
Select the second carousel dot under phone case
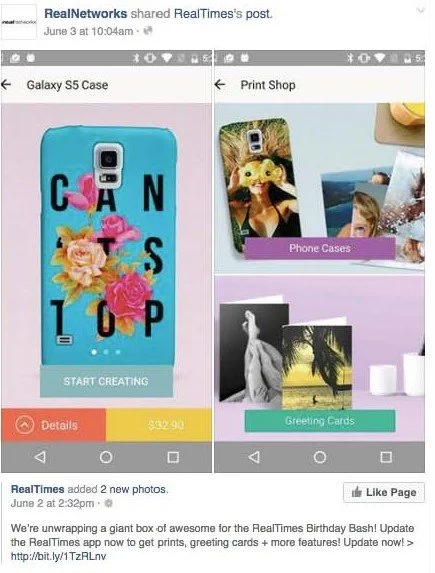(106, 352)
